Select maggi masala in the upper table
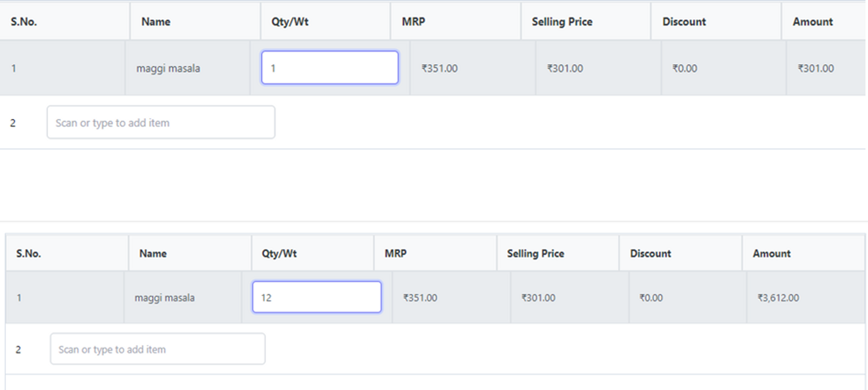The width and height of the screenshot is (868, 390). (168, 69)
